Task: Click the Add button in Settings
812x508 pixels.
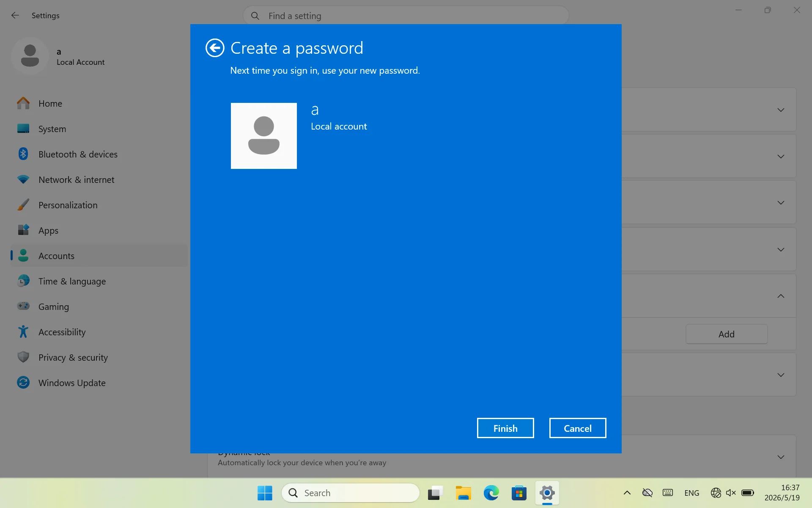Action: [x=727, y=334]
